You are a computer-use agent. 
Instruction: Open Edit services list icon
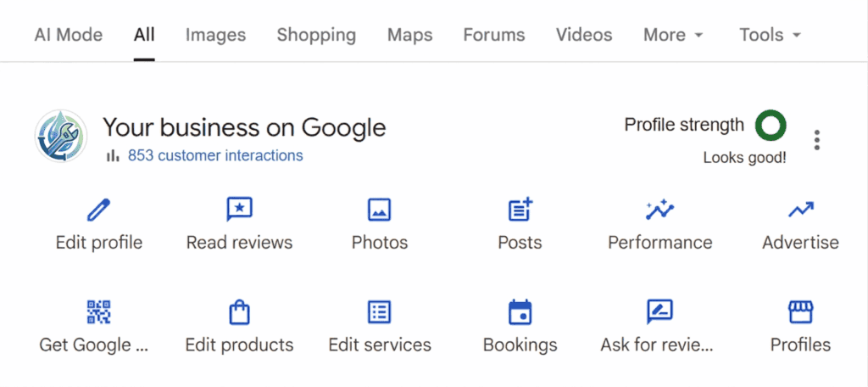379,311
